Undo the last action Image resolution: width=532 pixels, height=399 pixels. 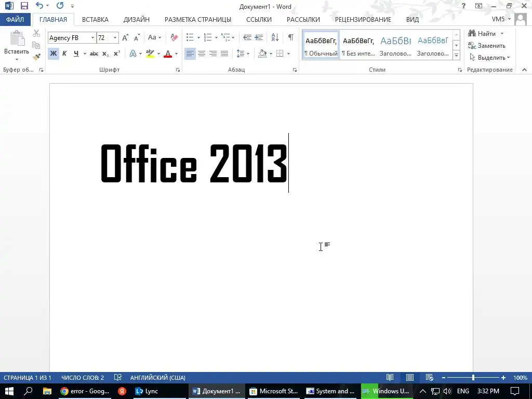pyautogui.click(x=39, y=6)
